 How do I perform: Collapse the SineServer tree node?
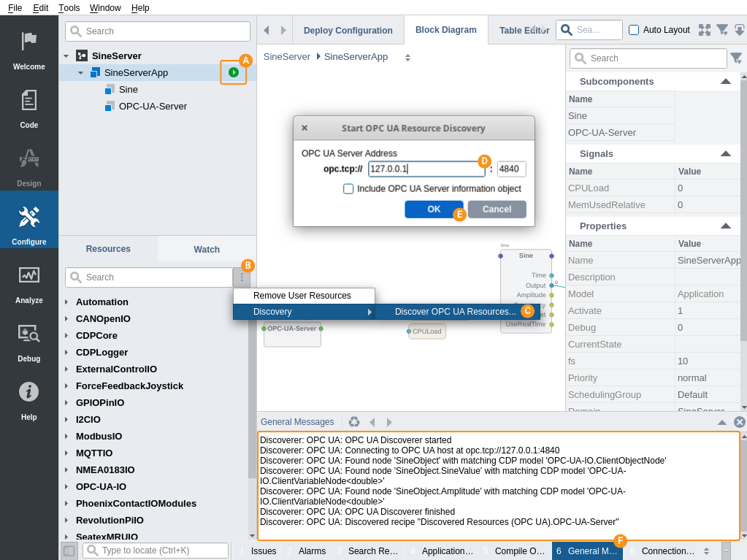(x=66, y=55)
